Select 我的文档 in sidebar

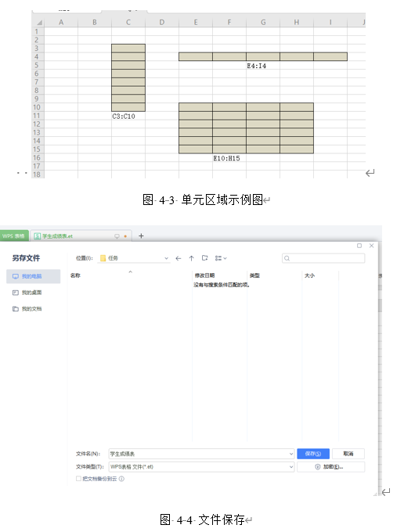click(34, 309)
